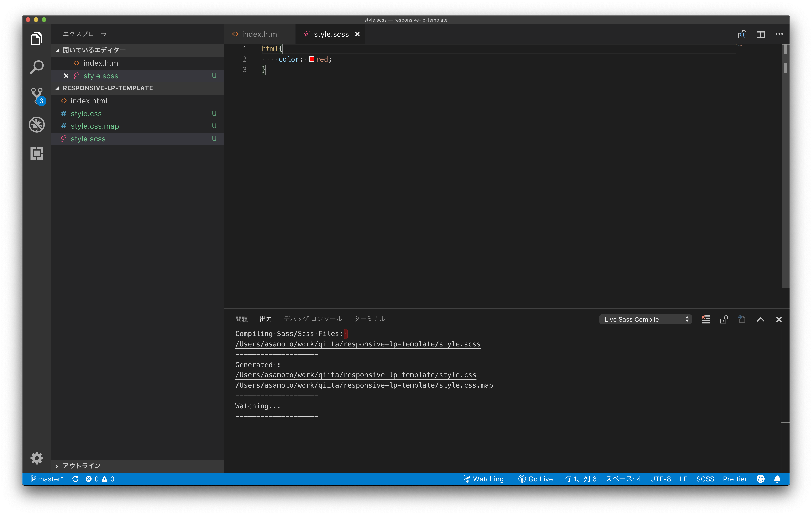Change end of line sequence LF
The width and height of the screenshot is (812, 515).
pyautogui.click(x=684, y=479)
